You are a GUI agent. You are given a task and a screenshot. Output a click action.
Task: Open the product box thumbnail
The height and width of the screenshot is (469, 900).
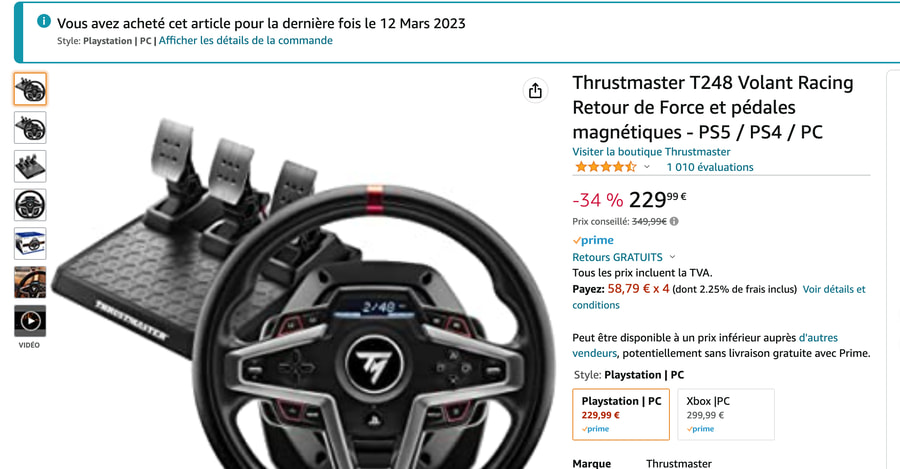pyautogui.click(x=30, y=243)
